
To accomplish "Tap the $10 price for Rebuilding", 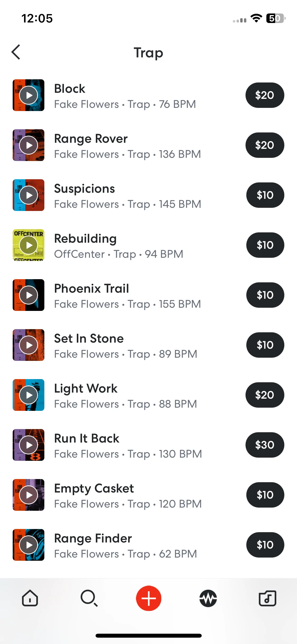I will [x=265, y=245].
